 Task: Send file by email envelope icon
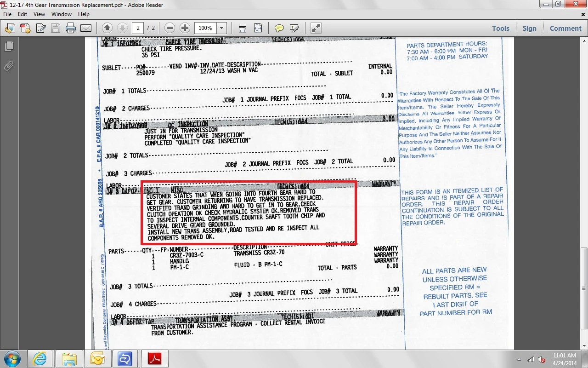(x=86, y=28)
